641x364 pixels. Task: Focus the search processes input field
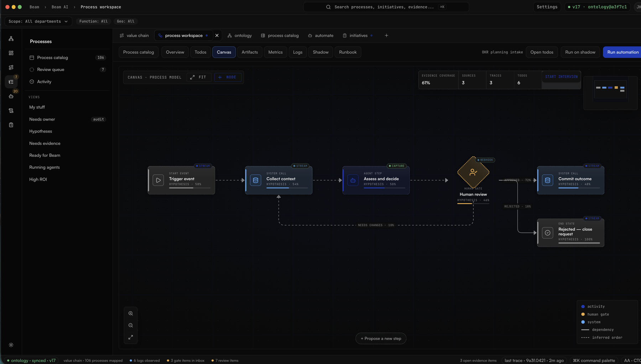[386, 7]
